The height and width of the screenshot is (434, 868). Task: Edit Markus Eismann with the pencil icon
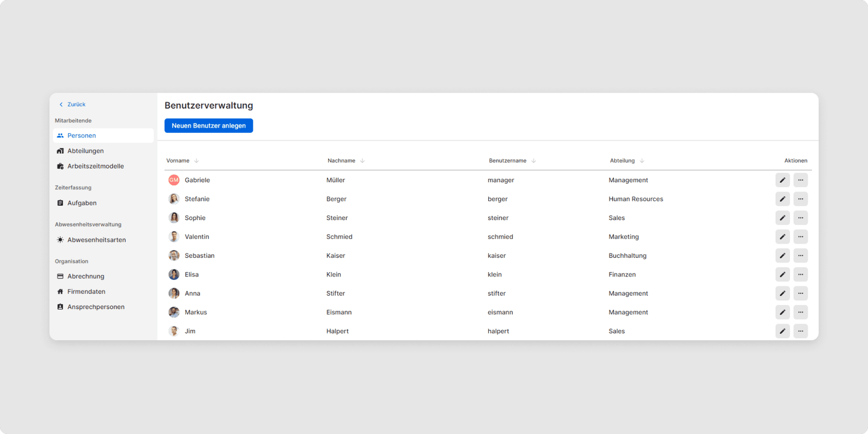783,312
